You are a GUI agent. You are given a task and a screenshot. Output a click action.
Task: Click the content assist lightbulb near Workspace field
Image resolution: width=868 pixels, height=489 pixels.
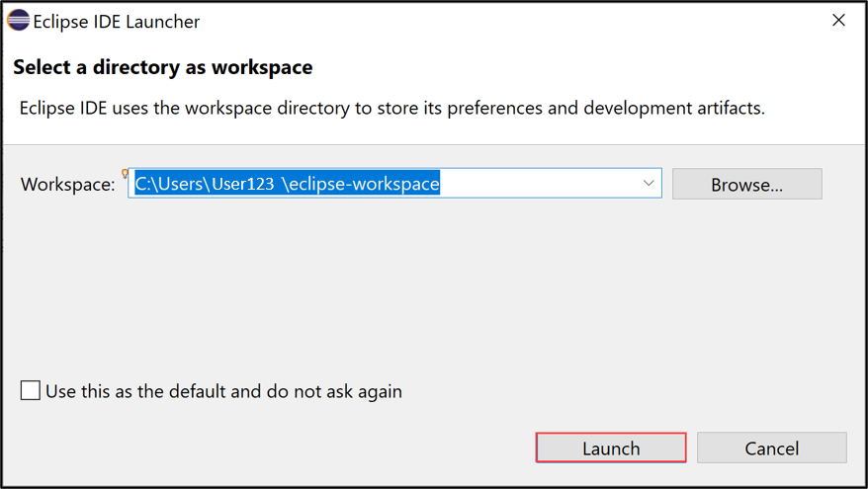pos(125,174)
